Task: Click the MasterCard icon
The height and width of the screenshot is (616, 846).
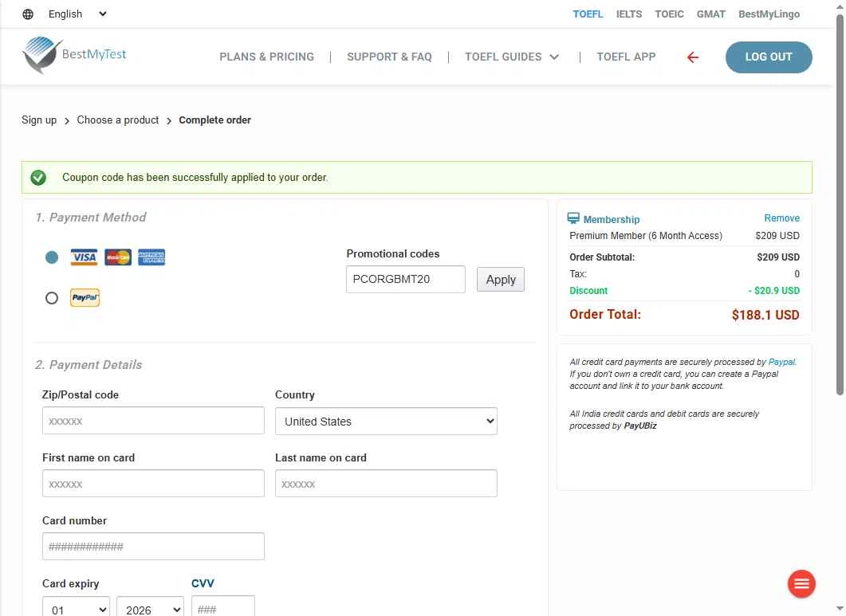Action: 118,257
